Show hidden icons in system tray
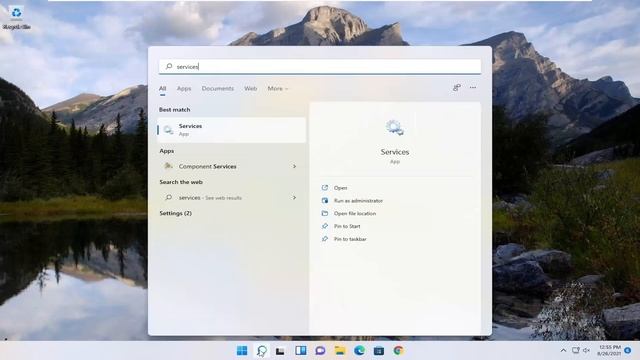The image size is (640, 360). pyautogui.click(x=563, y=351)
